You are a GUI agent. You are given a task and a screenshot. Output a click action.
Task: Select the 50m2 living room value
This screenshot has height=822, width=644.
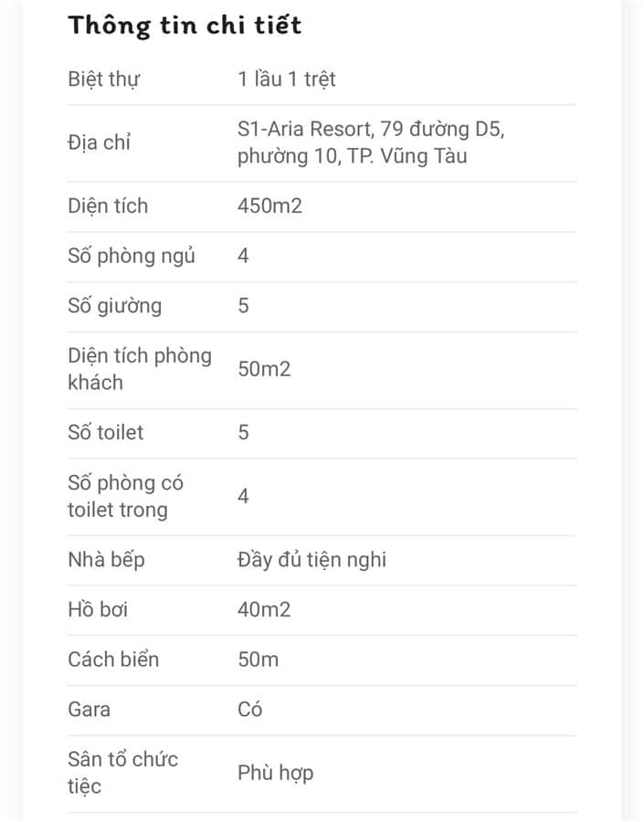pyautogui.click(x=264, y=369)
